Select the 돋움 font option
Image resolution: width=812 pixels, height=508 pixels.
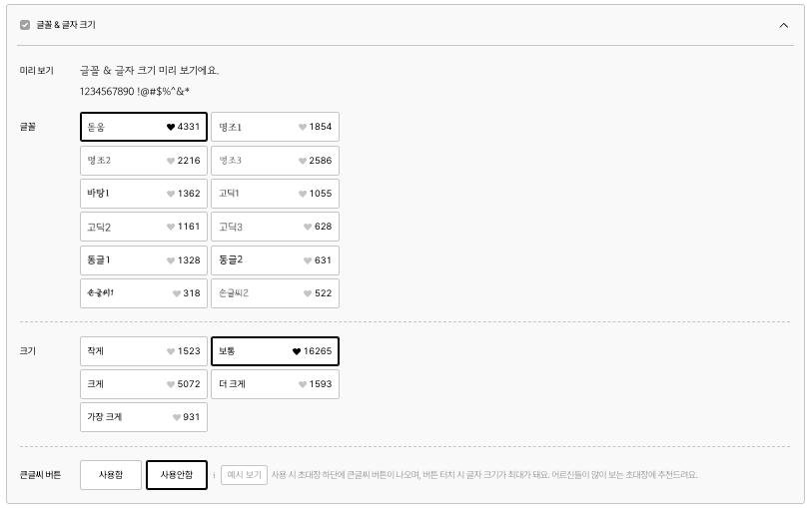pyautogui.click(x=144, y=127)
